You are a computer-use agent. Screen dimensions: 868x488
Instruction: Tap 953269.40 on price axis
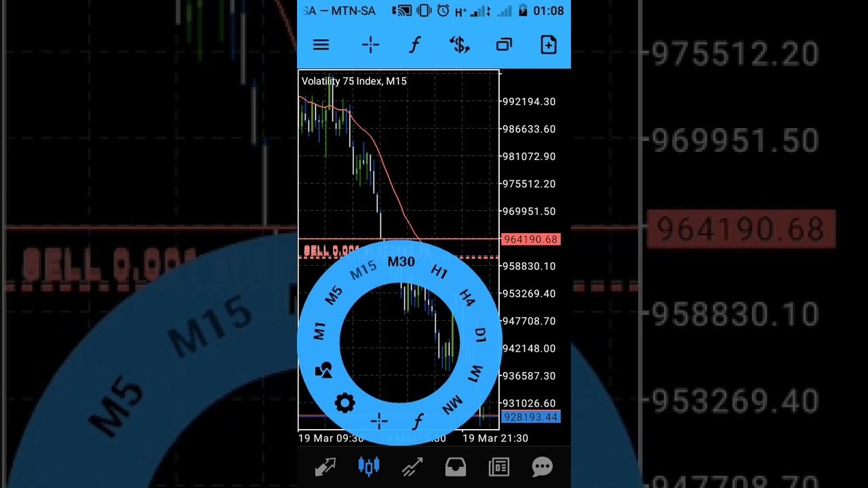click(x=528, y=293)
